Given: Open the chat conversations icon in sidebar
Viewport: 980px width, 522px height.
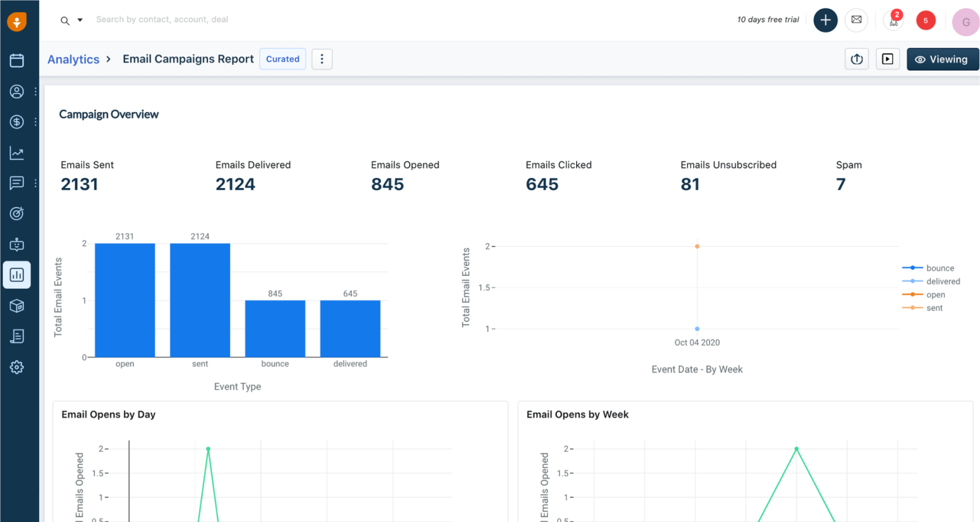Looking at the screenshot, I should pyautogui.click(x=17, y=183).
